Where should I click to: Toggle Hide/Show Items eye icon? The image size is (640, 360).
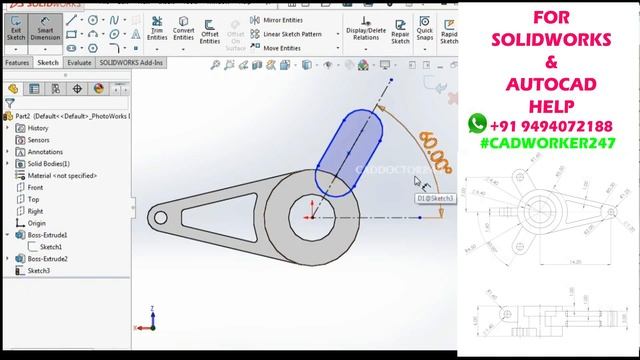click(x=328, y=65)
